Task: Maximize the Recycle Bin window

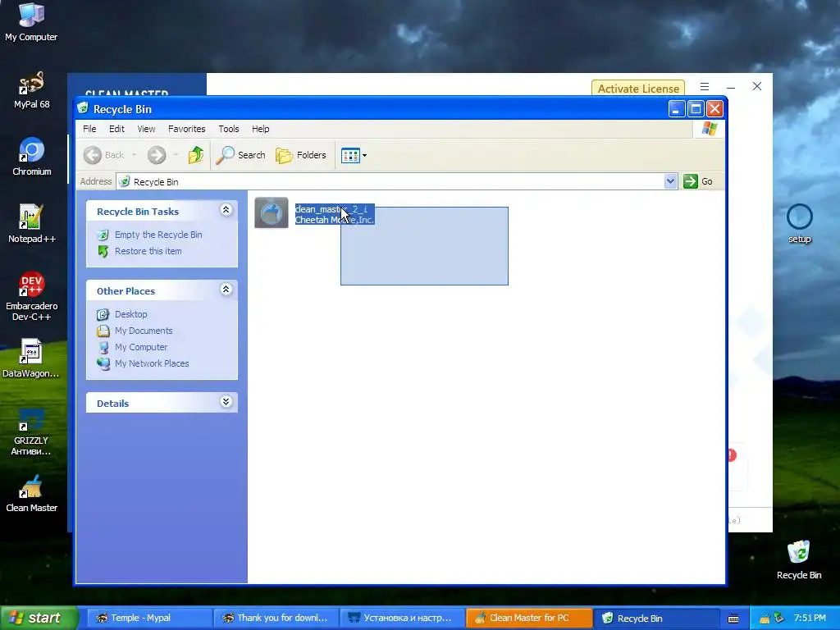Action: (696, 109)
